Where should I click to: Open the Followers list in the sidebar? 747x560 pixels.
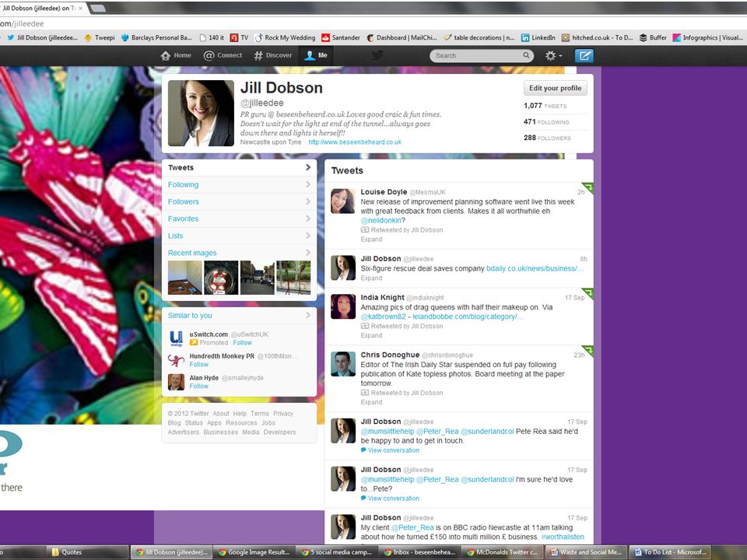(239, 202)
